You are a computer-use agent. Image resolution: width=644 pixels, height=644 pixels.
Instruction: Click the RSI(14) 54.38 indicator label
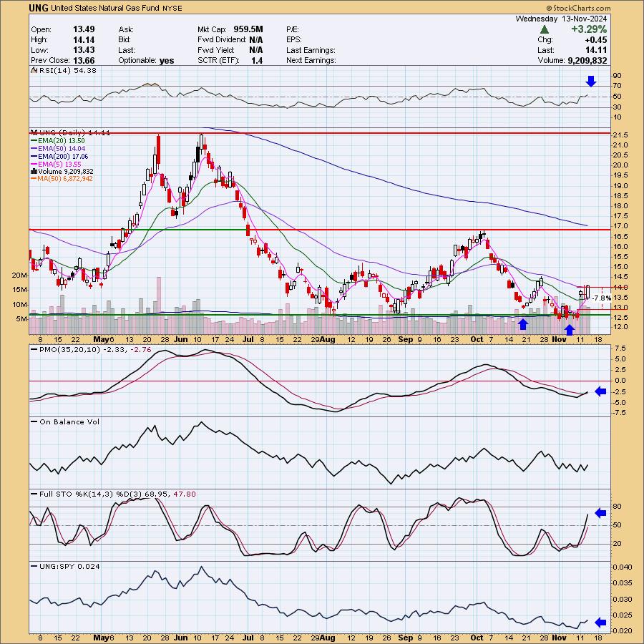pos(68,70)
